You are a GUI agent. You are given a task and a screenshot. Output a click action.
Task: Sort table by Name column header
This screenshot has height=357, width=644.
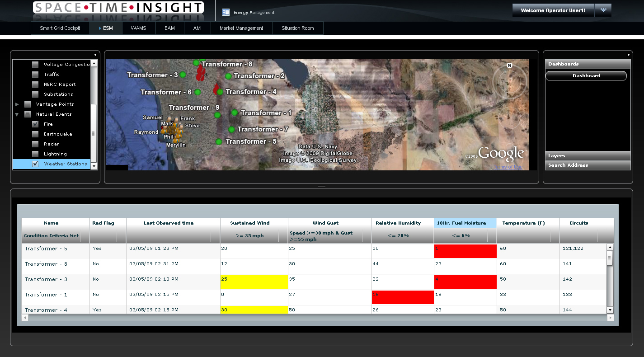point(56,223)
